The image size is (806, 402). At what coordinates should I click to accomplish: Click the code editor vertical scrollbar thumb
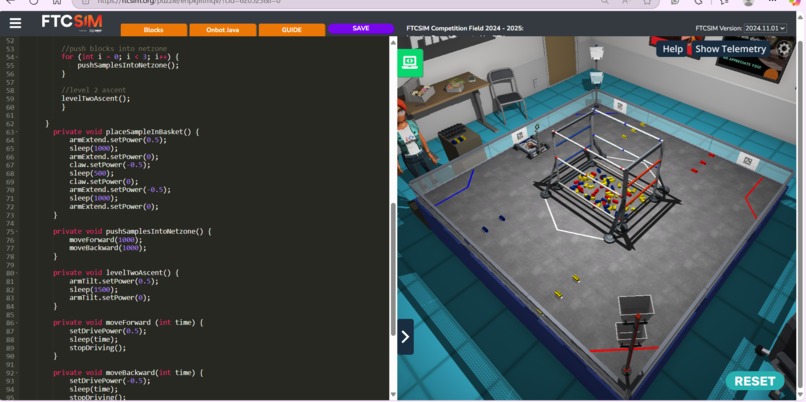(393, 268)
